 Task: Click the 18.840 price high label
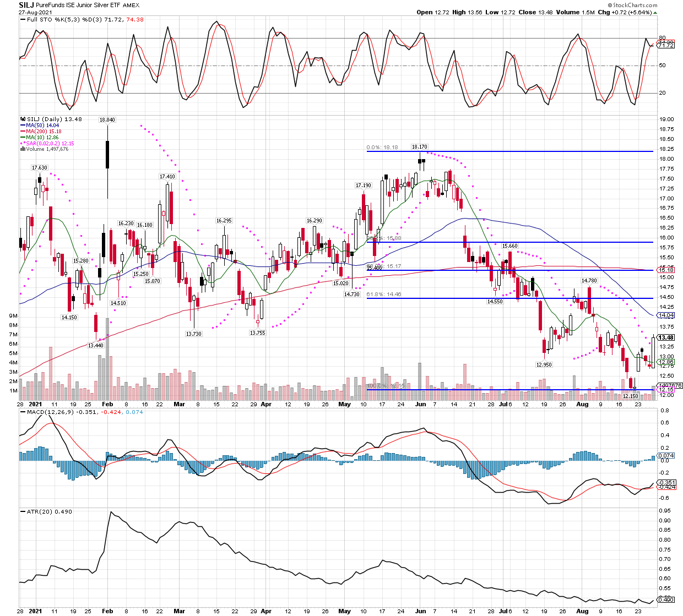click(107, 119)
